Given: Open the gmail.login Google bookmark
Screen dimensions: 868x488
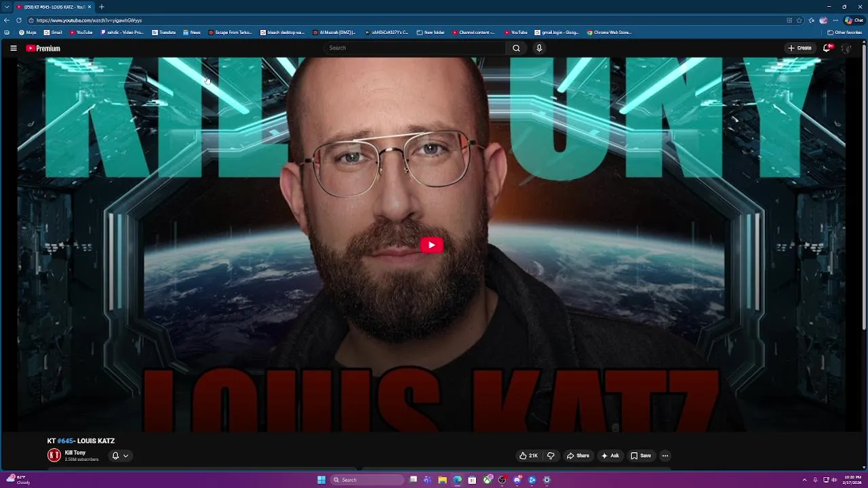Looking at the screenshot, I should point(557,33).
